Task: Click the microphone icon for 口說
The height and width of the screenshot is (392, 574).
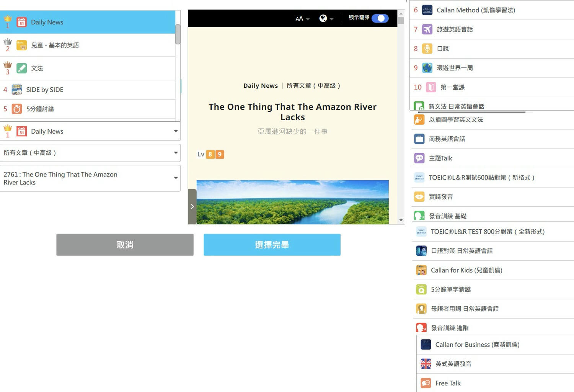Action: pos(427,49)
